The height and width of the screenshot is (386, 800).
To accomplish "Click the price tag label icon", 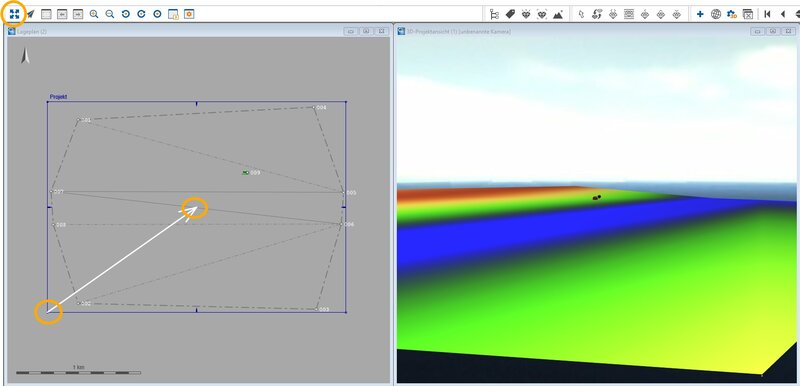I will (x=510, y=14).
